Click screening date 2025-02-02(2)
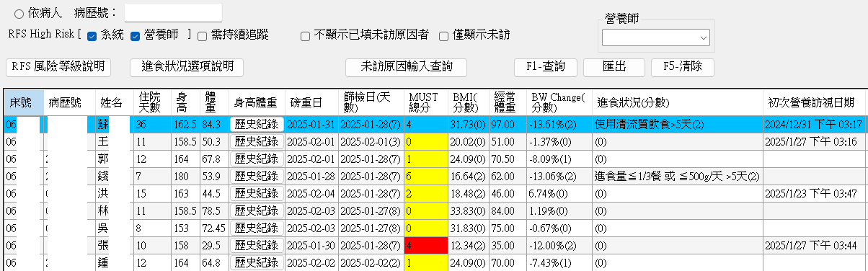 pos(371,262)
